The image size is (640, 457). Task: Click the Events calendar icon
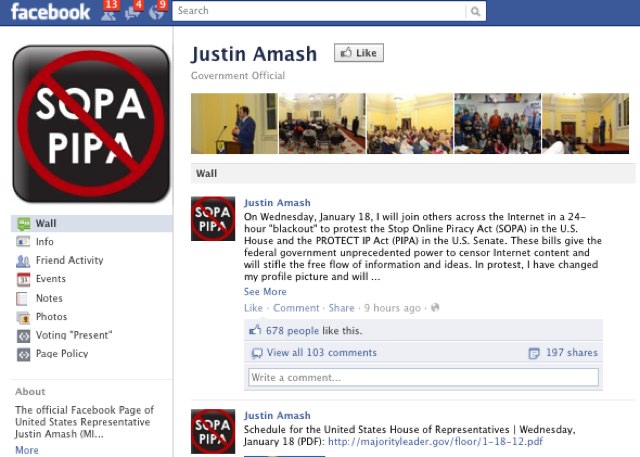[23, 280]
